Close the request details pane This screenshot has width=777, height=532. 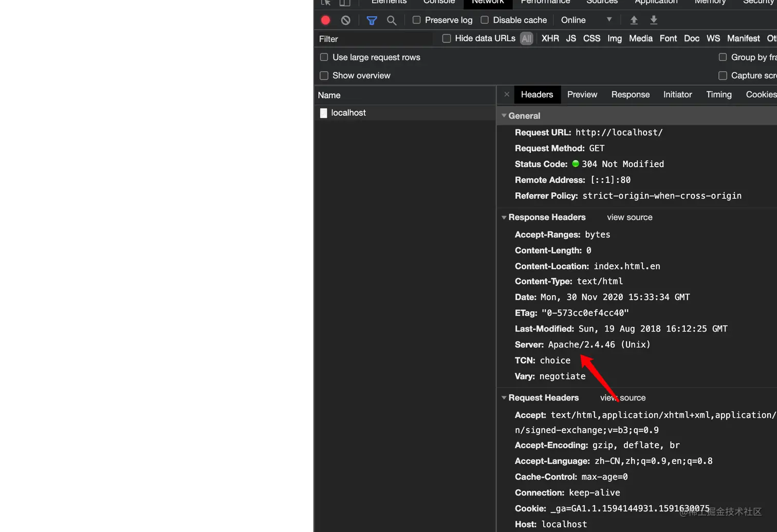pyautogui.click(x=507, y=95)
